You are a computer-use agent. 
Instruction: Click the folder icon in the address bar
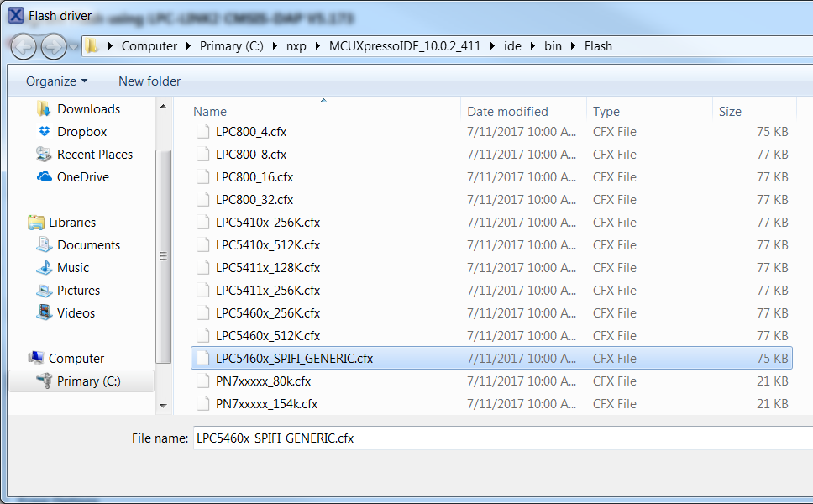(x=92, y=45)
